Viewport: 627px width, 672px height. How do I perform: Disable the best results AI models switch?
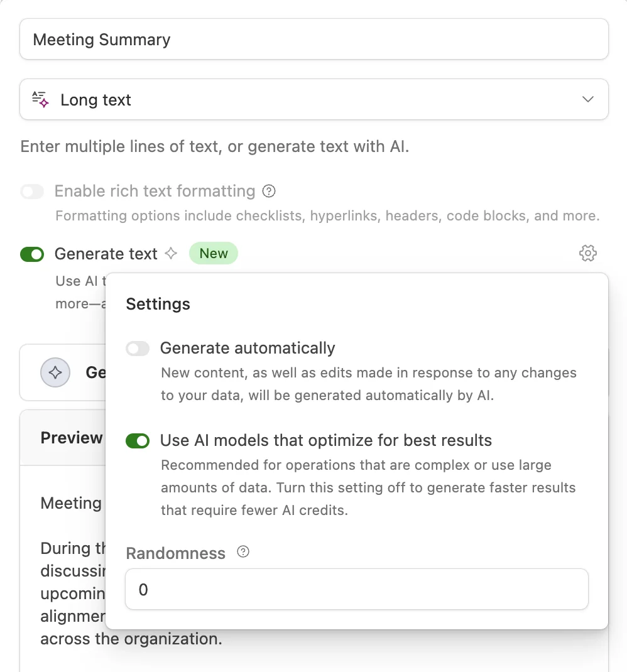(138, 441)
